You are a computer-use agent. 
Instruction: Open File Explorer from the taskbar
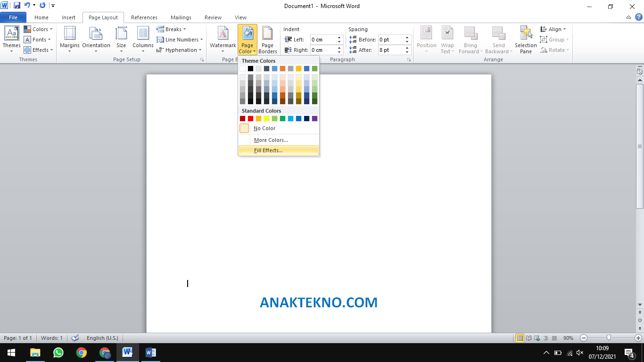point(35,352)
